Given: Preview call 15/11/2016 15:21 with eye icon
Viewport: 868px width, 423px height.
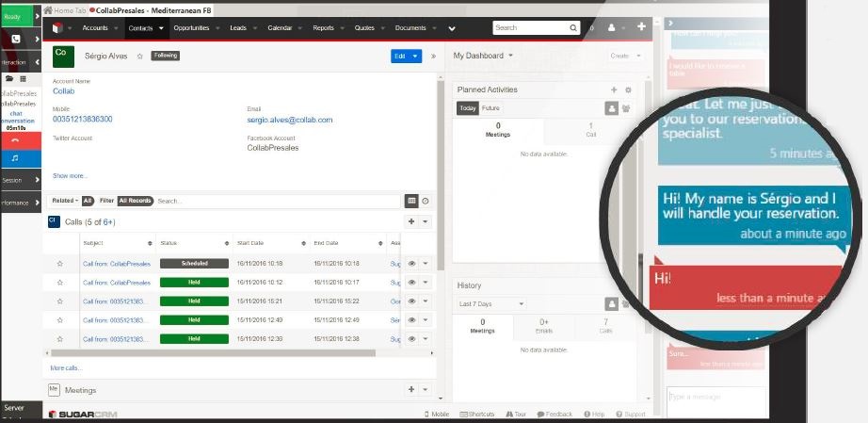Looking at the screenshot, I should click(411, 301).
